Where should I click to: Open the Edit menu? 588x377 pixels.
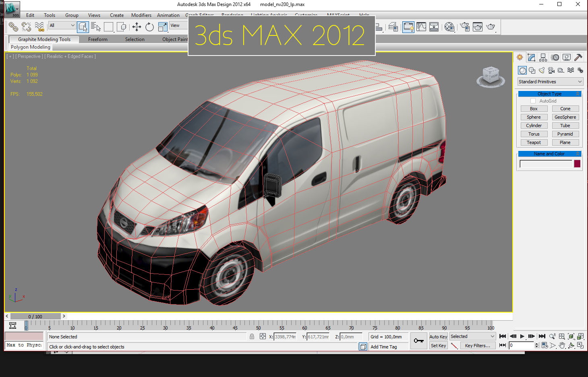30,15
